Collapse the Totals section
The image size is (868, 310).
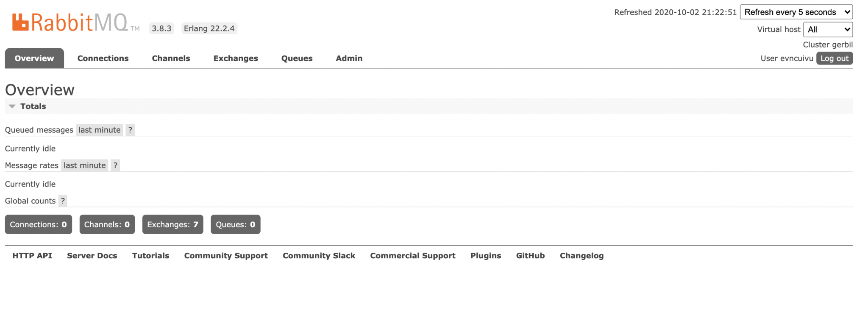[x=33, y=106]
